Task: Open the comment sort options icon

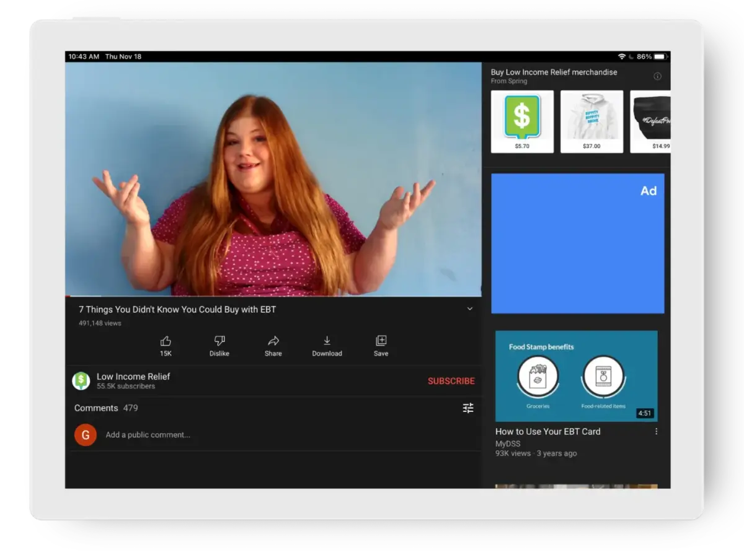Action: pos(468,408)
